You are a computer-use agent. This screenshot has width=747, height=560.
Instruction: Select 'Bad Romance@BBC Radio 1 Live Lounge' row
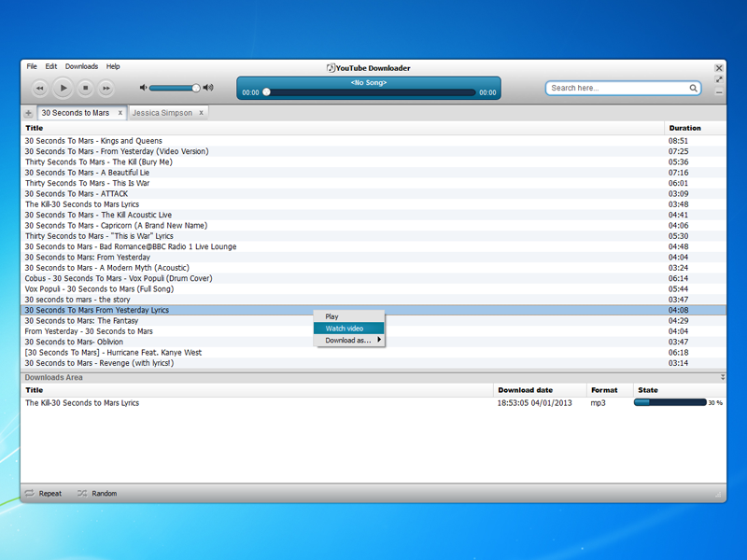click(x=373, y=246)
